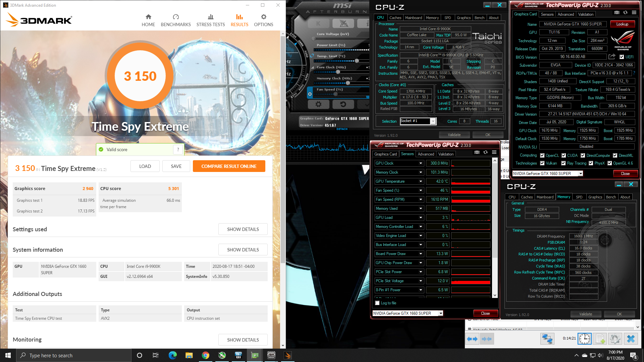644x362 pixels.
Task: Open Microsoft Edge from taskbar
Action: (172, 355)
